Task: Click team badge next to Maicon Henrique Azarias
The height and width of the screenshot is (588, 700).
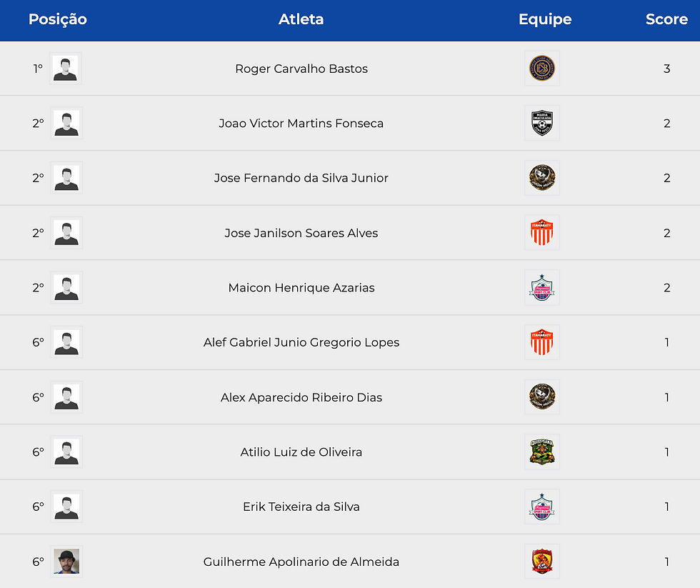Action: (x=542, y=288)
